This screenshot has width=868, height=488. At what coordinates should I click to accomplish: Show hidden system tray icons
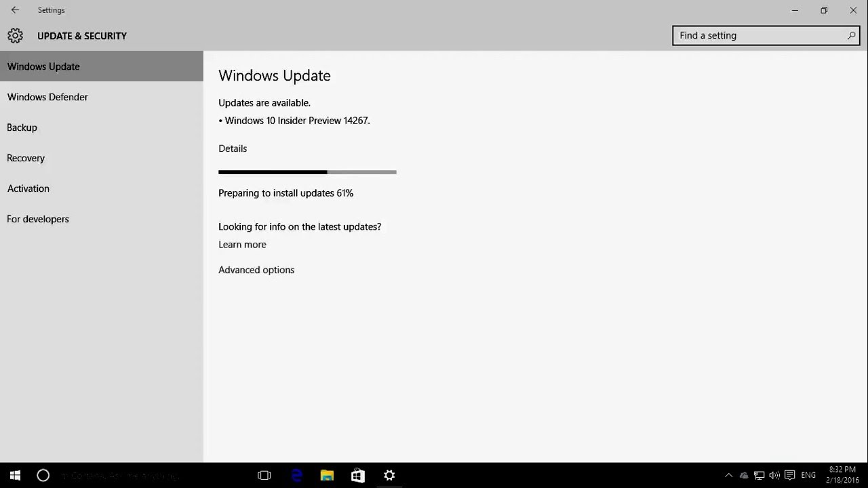point(729,475)
